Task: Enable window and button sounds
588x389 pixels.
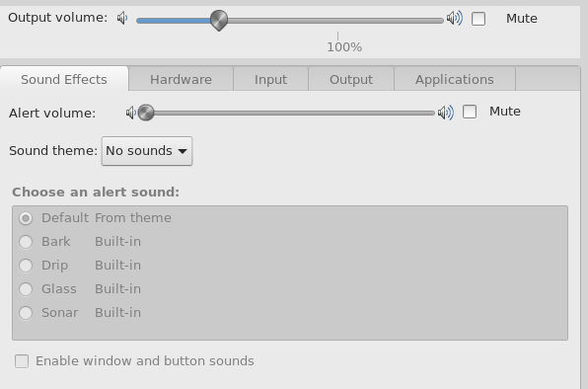Action: point(22,361)
